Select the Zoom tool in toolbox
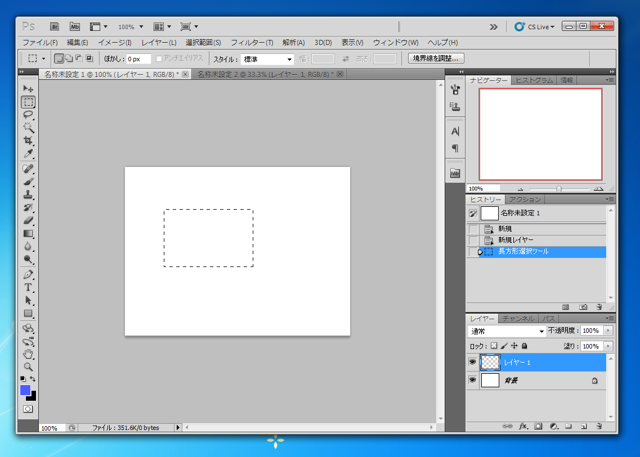The image size is (640, 457). (28, 366)
